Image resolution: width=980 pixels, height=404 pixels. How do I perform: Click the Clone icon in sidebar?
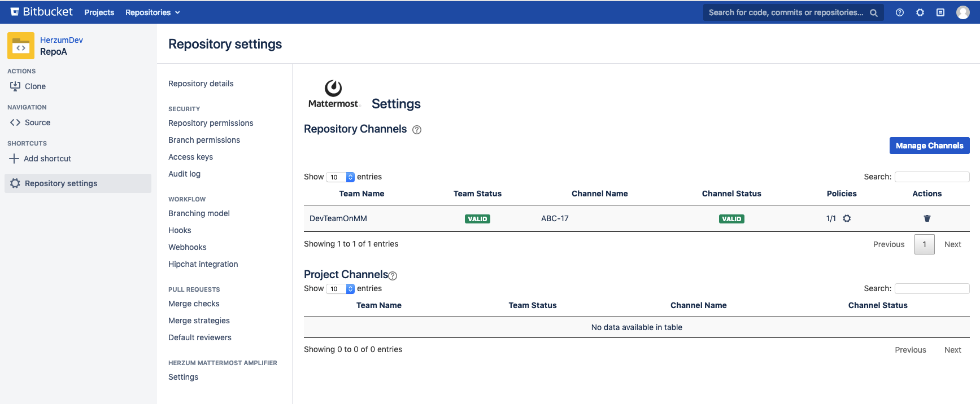[15, 86]
